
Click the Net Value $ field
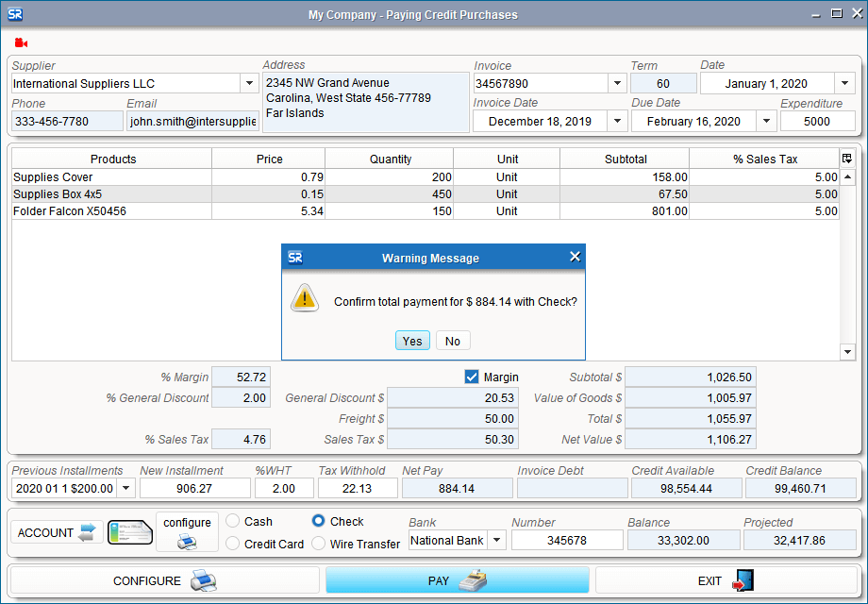coord(691,440)
